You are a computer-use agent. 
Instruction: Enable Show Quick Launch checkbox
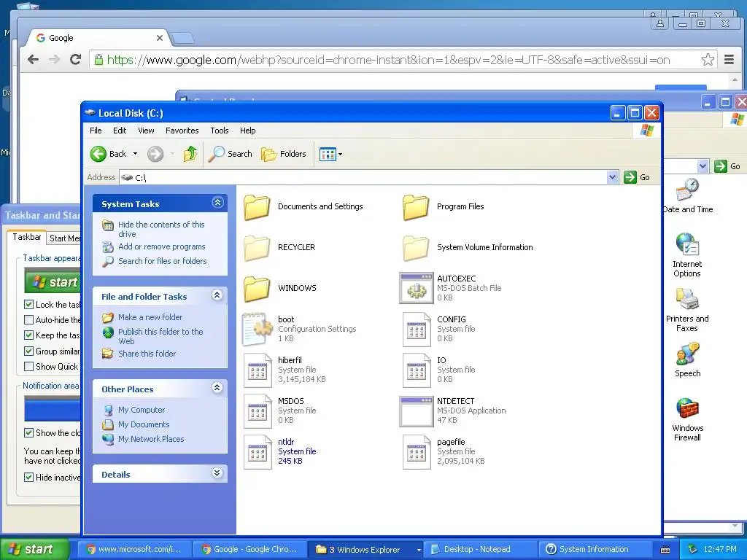point(28,366)
